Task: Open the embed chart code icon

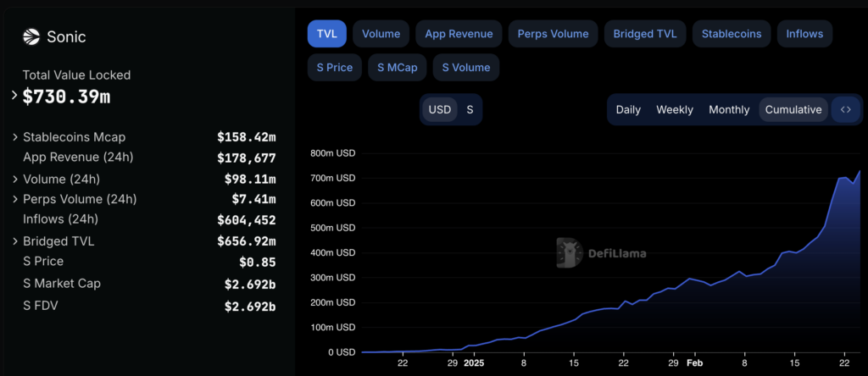Action: pyautogui.click(x=845, y=109)
